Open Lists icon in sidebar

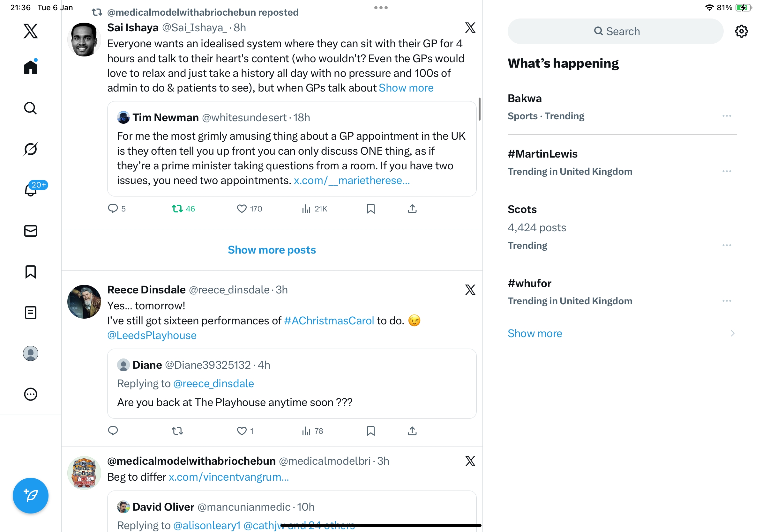coord(31,313)
